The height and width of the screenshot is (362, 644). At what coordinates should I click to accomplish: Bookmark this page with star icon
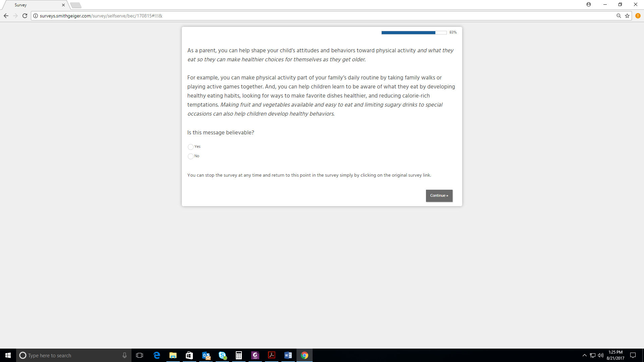[627, 16]
